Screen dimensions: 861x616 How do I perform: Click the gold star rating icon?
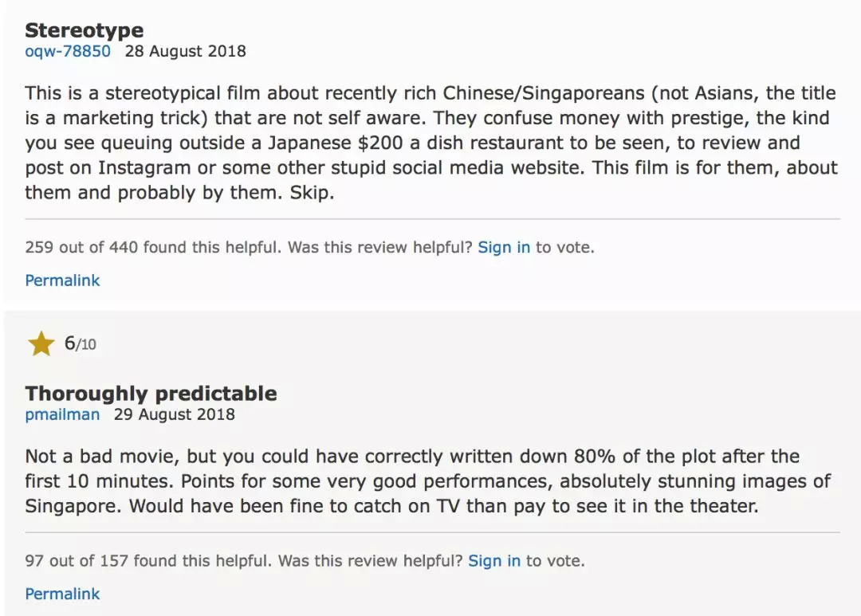click(x=41, y=344)
